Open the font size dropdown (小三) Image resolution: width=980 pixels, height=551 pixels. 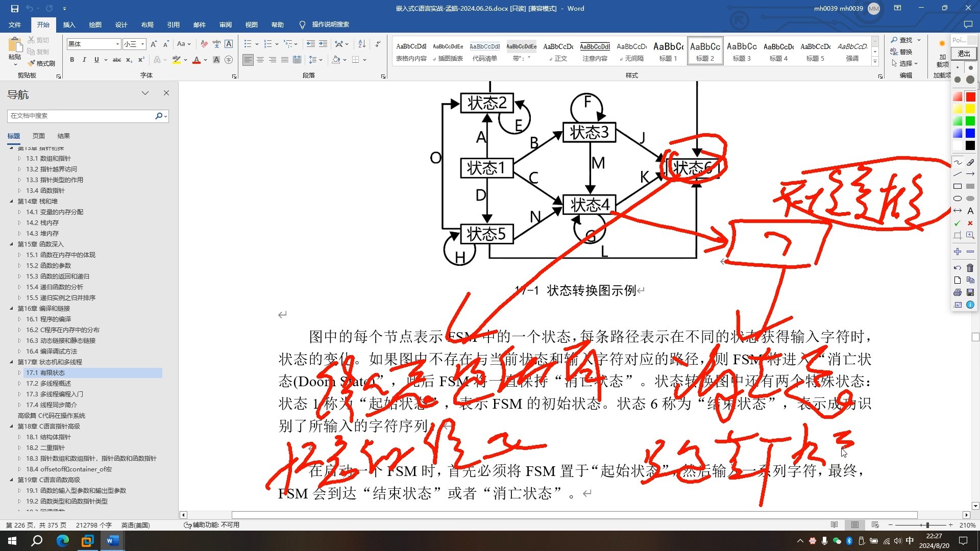[x=143, y=44]
